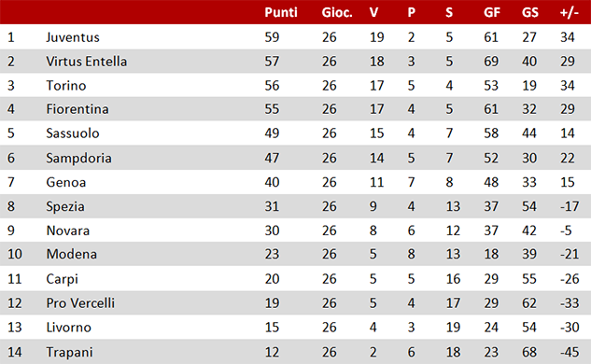
Task: Click the GF column header
Action: pos(492,12)
